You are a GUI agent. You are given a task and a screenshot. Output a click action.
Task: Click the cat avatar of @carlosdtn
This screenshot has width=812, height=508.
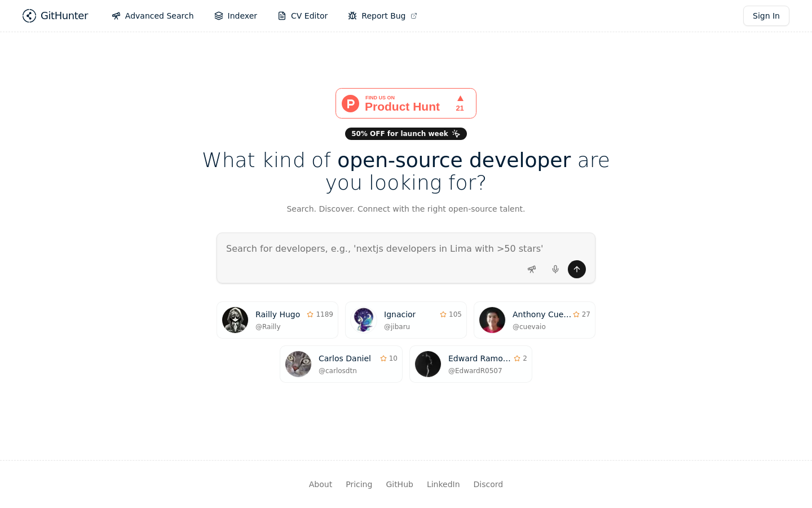(x=298, y=364)
